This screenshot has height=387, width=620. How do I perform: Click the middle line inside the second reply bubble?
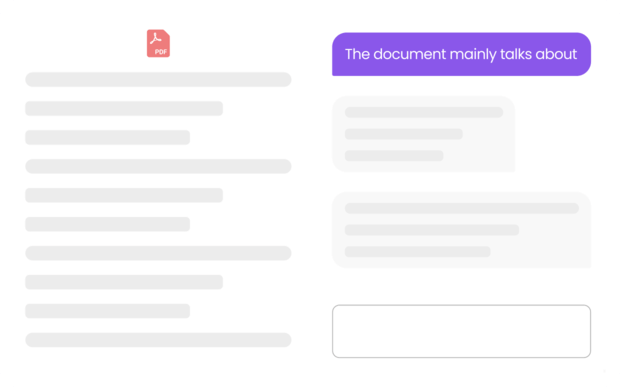(432, 230)
